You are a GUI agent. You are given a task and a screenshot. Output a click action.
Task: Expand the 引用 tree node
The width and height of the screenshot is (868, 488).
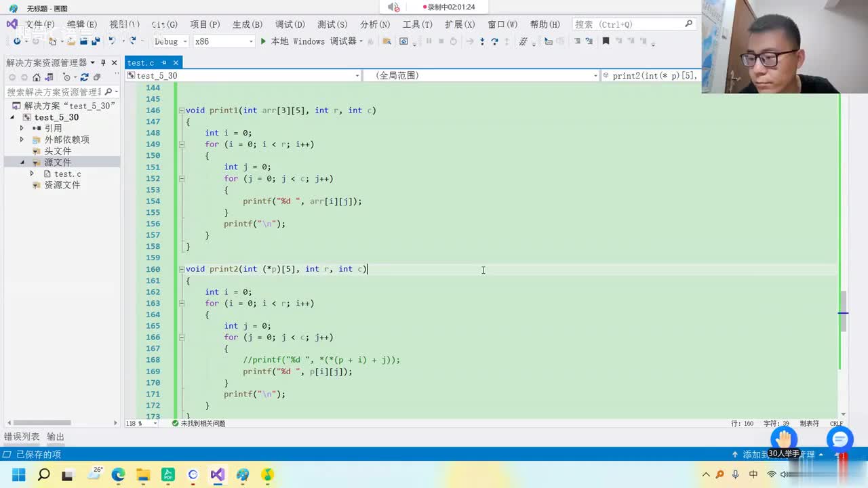(22, 128)
